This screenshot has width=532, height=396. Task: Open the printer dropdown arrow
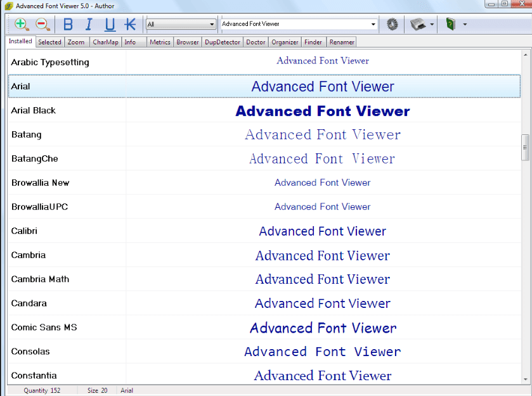[x=432, y=25]
